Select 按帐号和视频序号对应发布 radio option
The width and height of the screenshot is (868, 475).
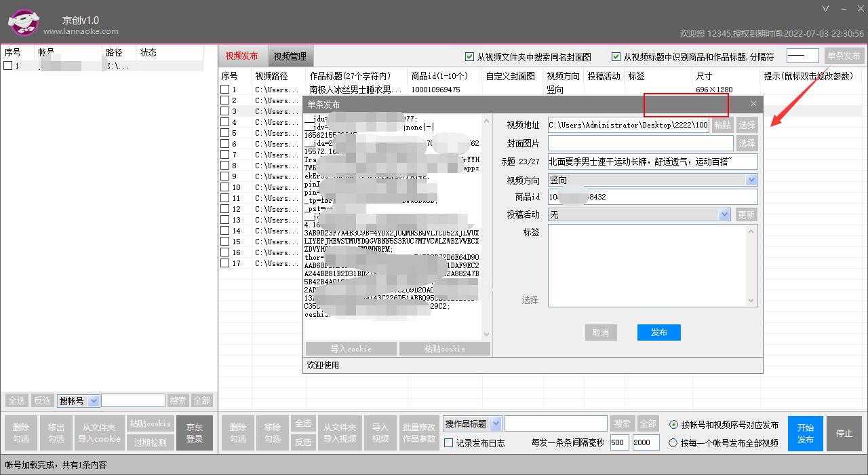tap(673, 425)
